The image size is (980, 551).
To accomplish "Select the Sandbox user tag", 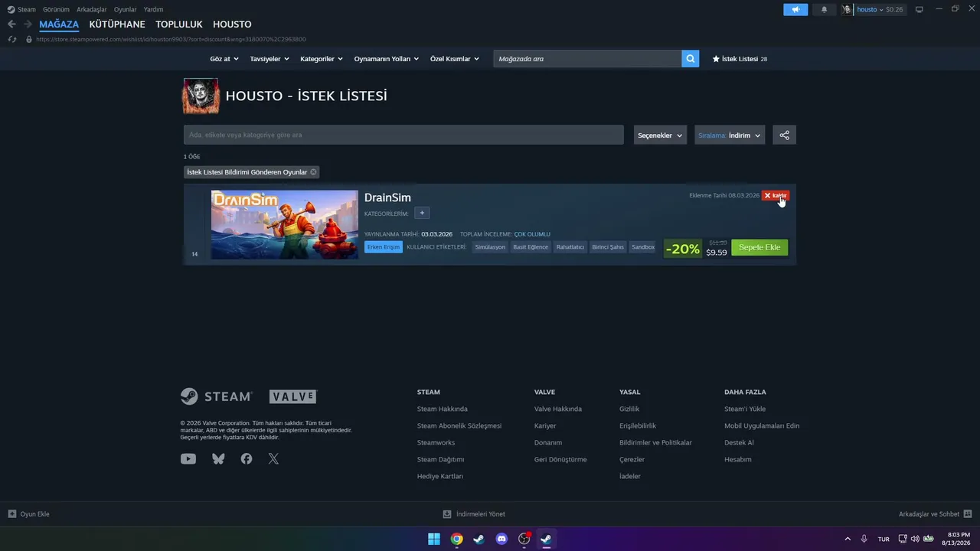I will [643, 247].
